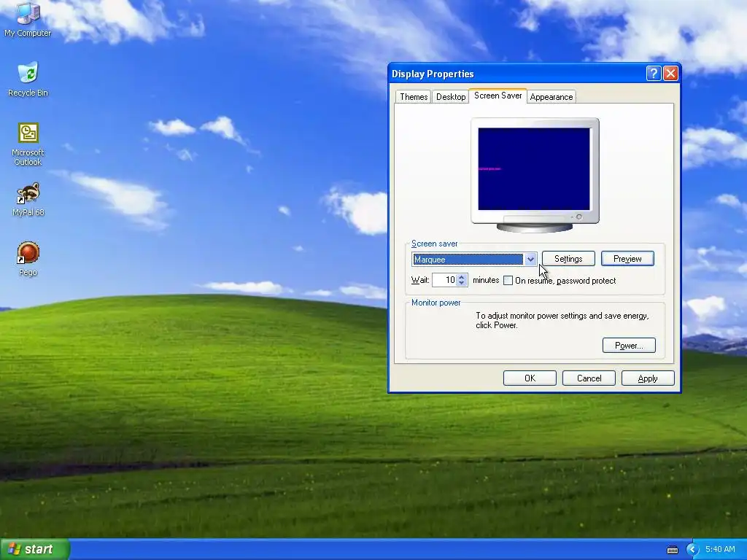Expand hidden tray icons arrow
Viewport: 747px width, 560px height.
(x=692, y=550)
